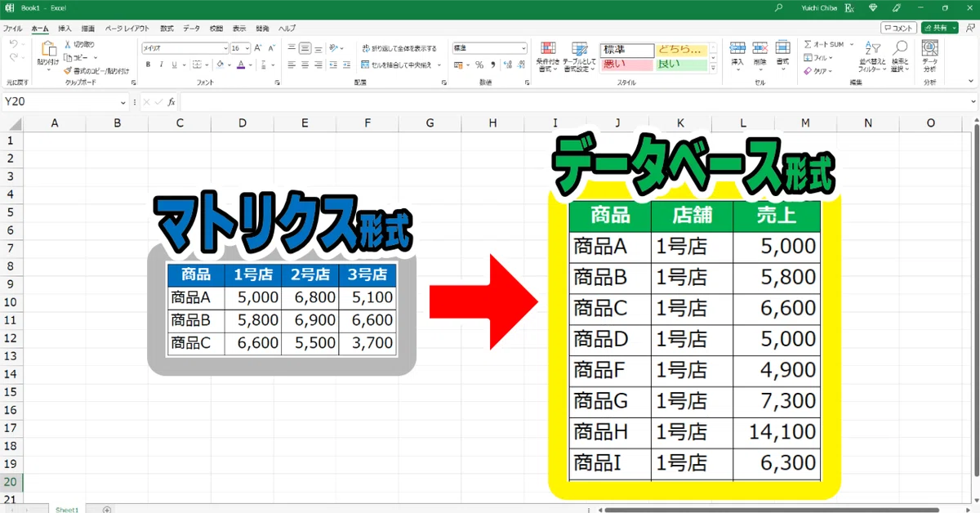Viewport: 980px width, 513px height.
Task: Toggle italic formatting
Action: [x=162, y=65]
